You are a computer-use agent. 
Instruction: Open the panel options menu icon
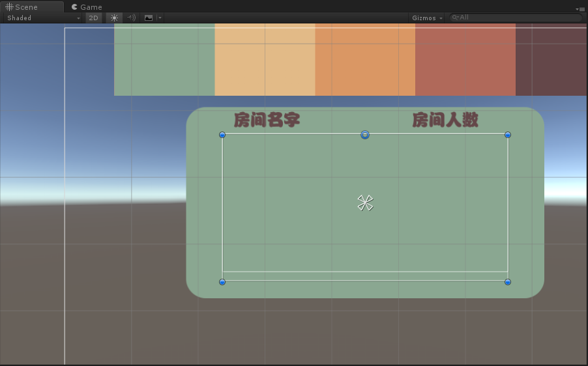pos(580,9)
